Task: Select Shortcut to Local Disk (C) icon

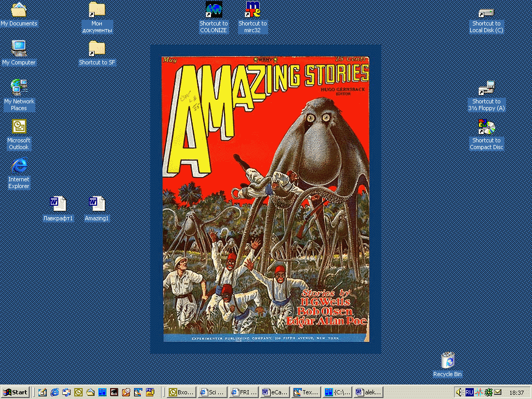Action: 486,21
